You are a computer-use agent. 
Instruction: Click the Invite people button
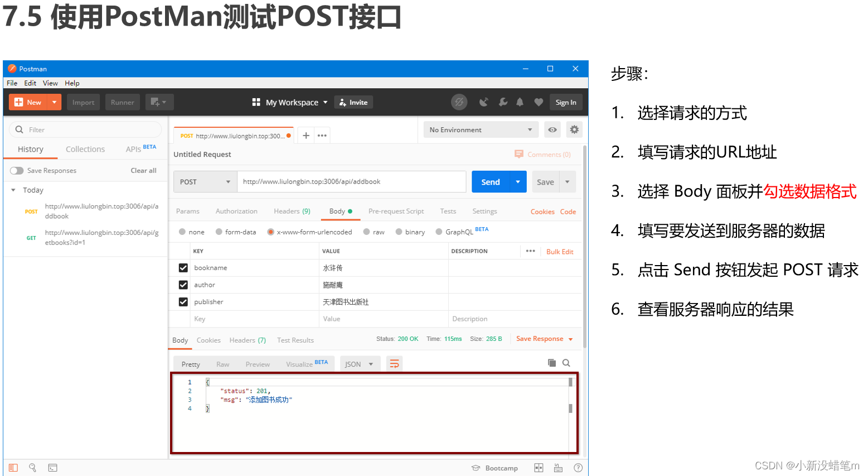(353, 102)
